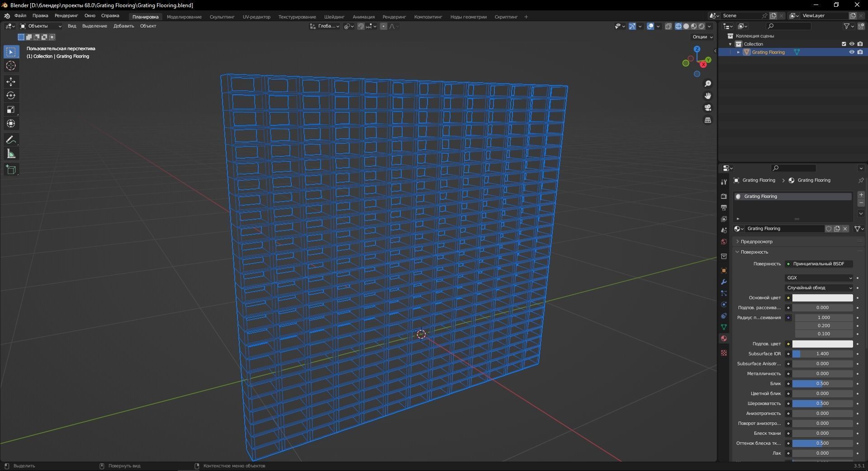This screenshot has height=471, width=868.
Task: Select the Rotate tool
Action: click(x=11, y=96)
